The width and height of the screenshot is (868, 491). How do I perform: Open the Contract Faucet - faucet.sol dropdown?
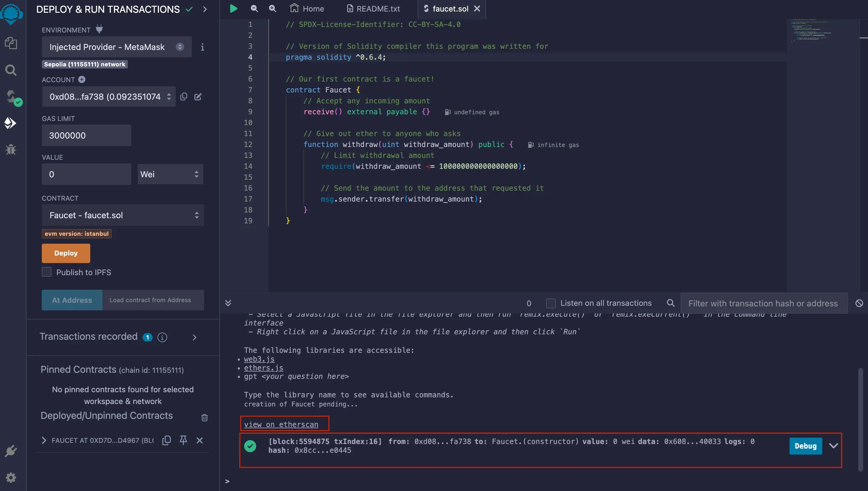tap(123, 215)
